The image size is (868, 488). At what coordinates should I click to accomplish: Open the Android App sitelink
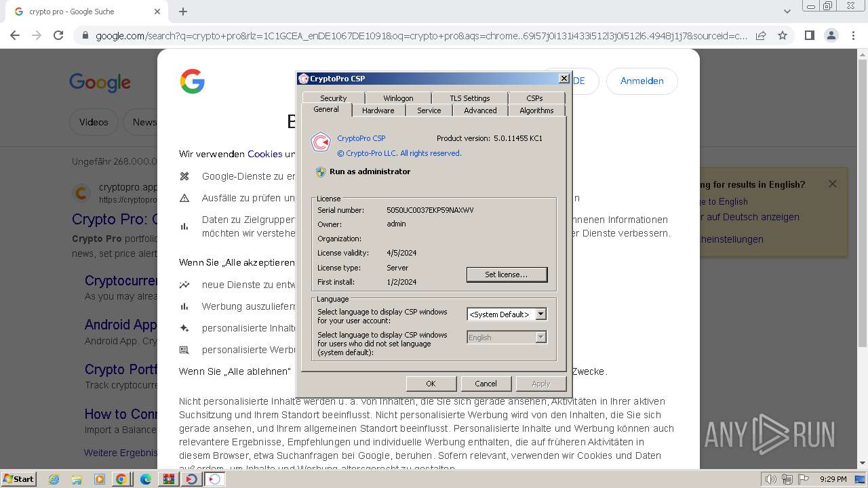(121, 325)
